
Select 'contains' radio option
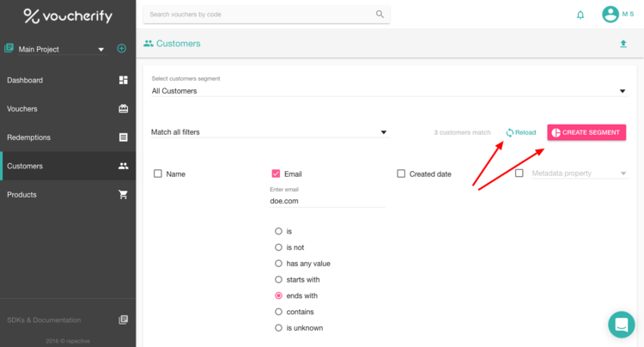pos(278,312)
